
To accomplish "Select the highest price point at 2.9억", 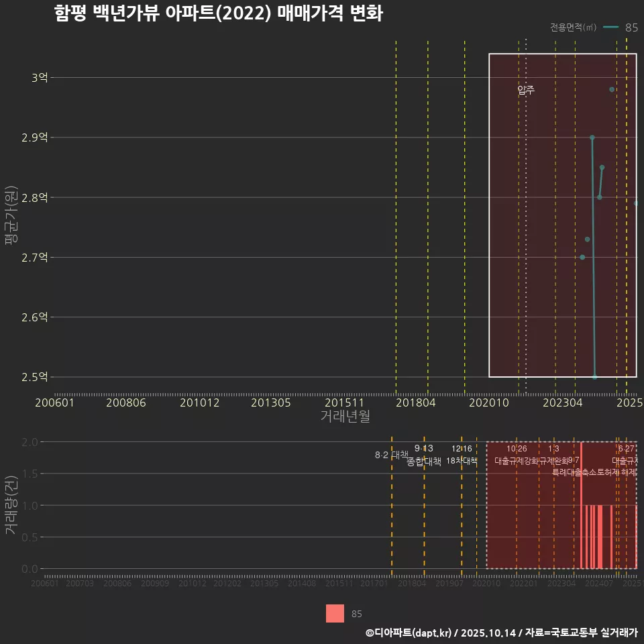I will (x=592, y=136).
